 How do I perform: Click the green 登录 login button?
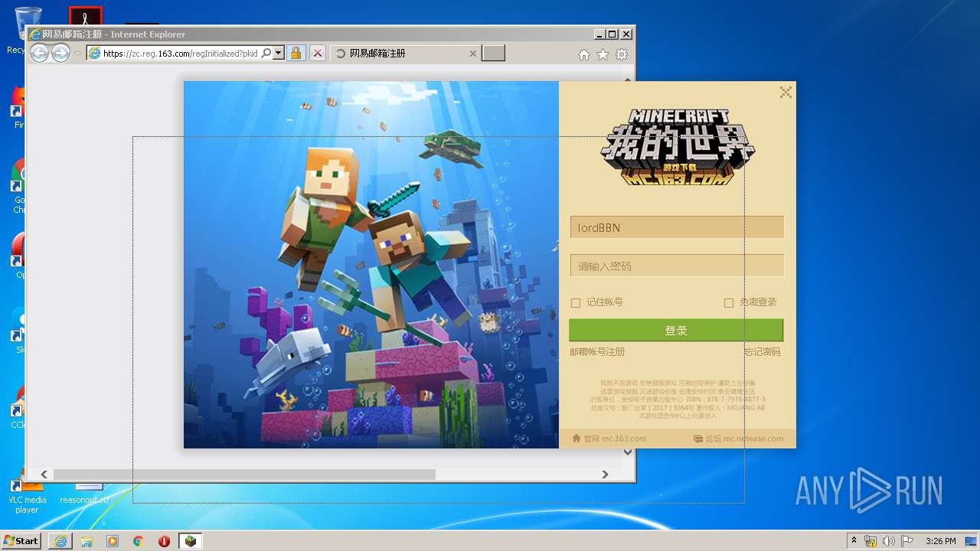tap(676, 330)
